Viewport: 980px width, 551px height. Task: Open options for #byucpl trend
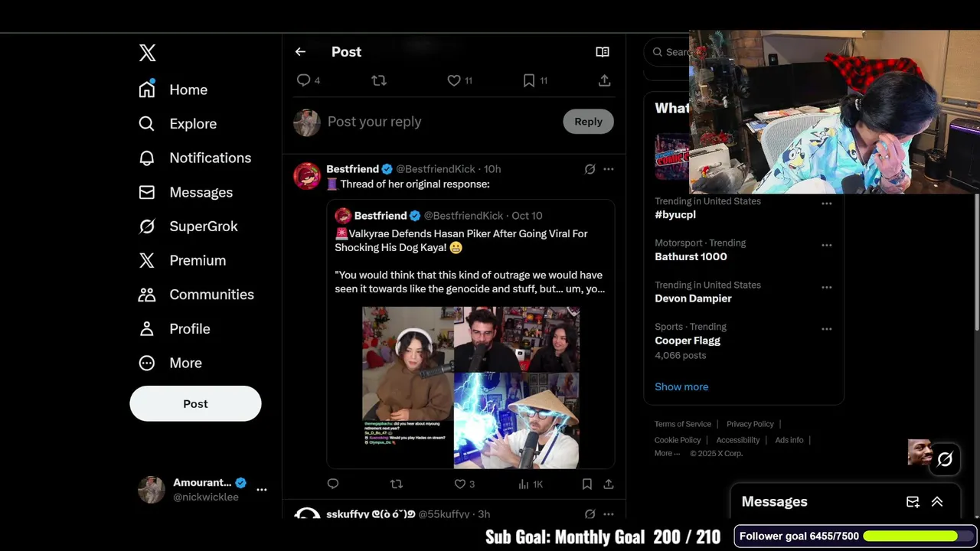[x=827, y=204]
